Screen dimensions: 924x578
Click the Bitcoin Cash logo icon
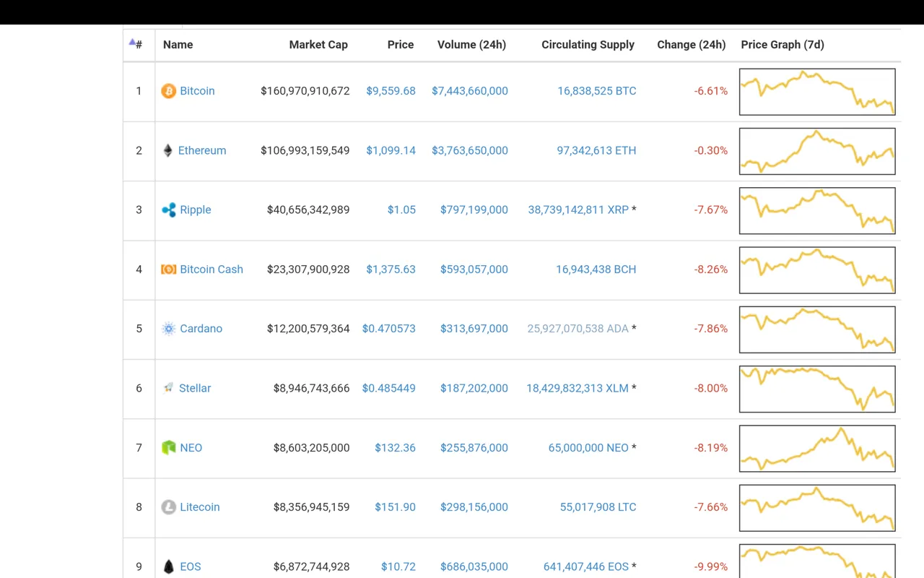point(168,269)
